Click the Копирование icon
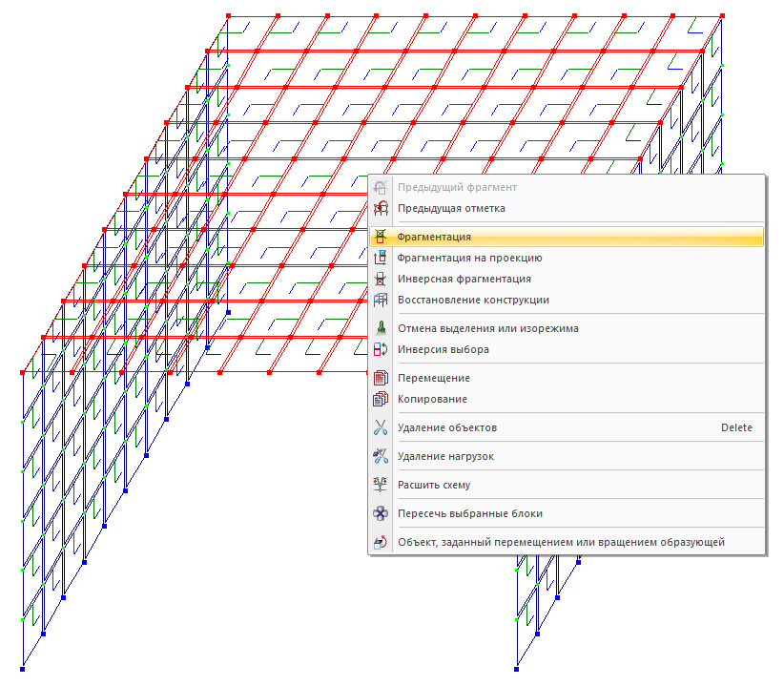 [x=381, y=399]
